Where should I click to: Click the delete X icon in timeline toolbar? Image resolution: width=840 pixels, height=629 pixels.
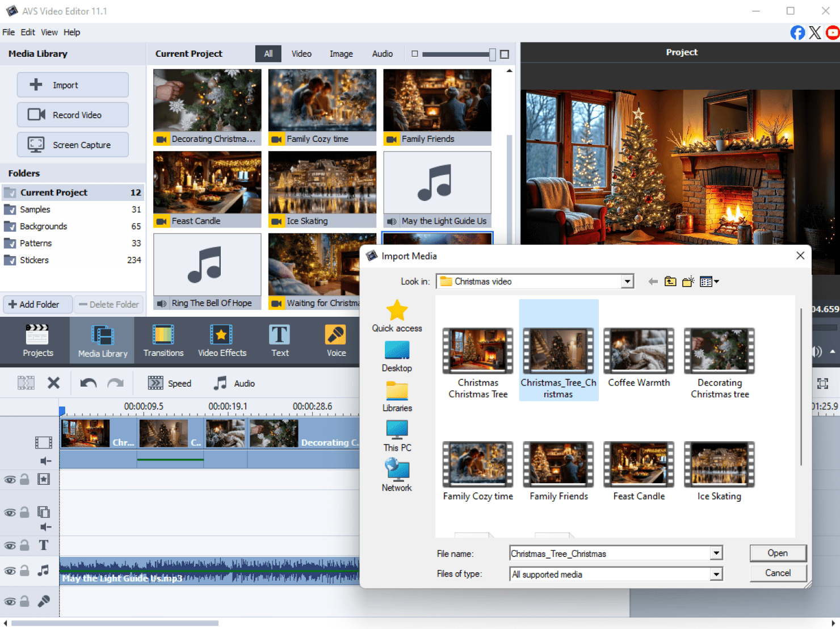(53, 384)
